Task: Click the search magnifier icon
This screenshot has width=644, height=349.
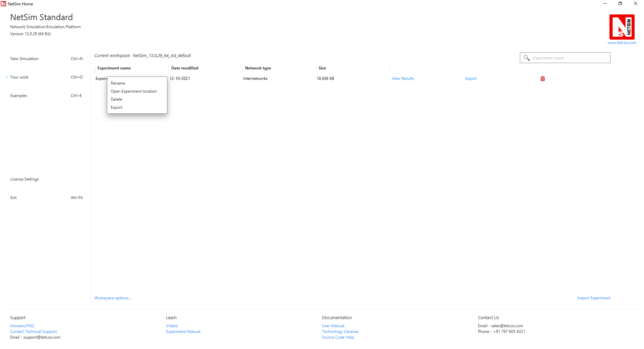Action: [527, 58]
